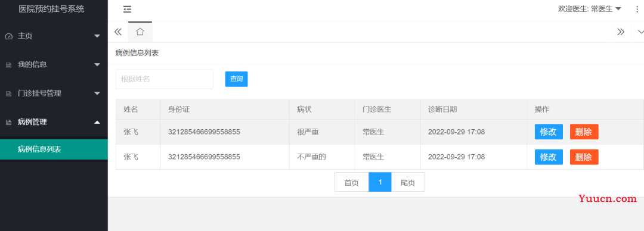Click the 医院预约挂号系统 title
This screenshot has width=644, height=231.
tap(51, 9)
